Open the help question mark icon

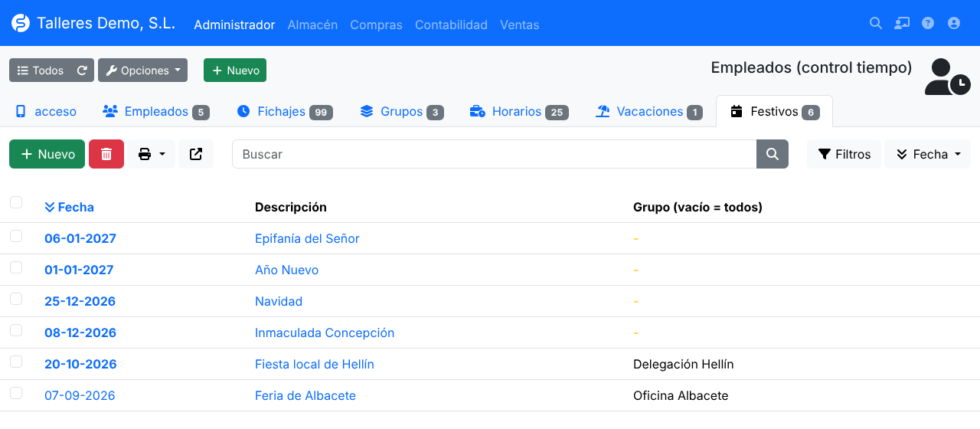point(928,24)
